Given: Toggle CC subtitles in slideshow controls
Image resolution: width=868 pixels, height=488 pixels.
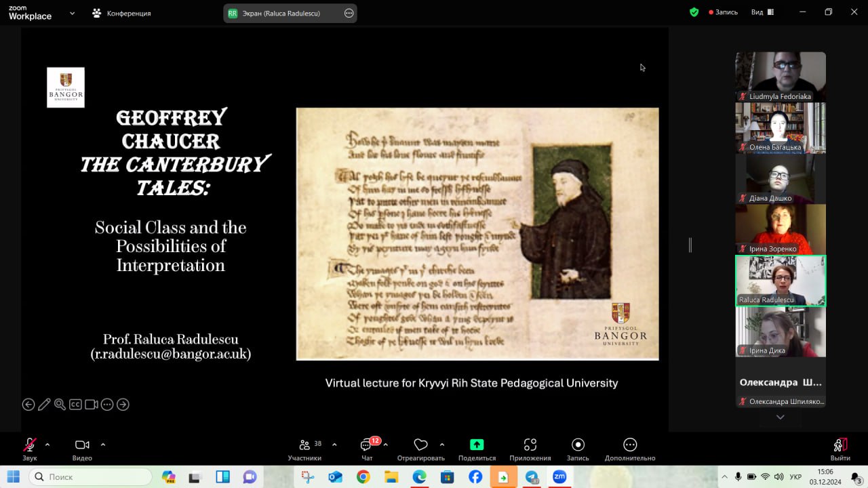Looking at the screenshot, I should click(75, 405).
